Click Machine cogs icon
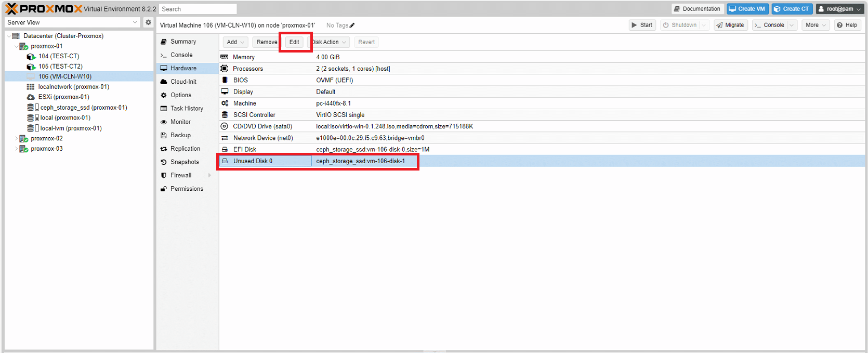Viewport: 868px width, 353px height. point(225,103)
